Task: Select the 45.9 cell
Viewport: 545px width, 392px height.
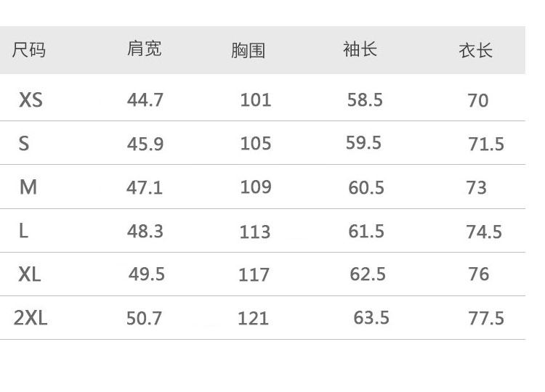Action: tap(145, 144)
